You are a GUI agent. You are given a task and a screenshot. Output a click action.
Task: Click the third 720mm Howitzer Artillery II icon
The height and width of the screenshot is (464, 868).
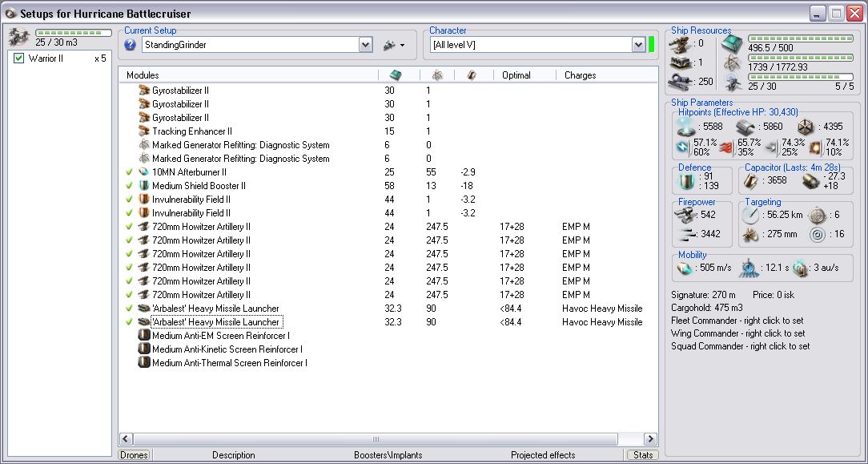pos(144,253)
